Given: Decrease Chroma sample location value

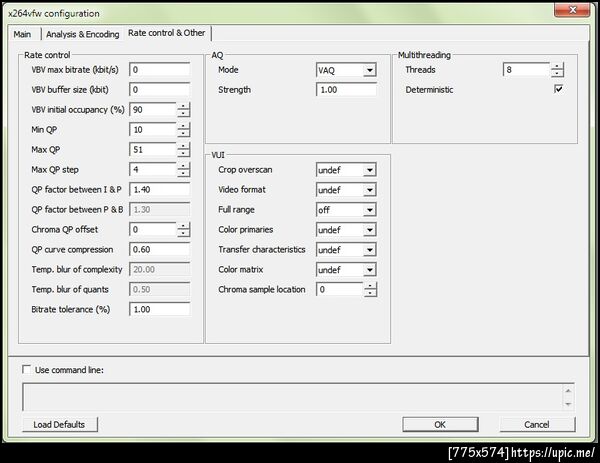Looking at the screenshot, I should pyautogui.click(x=370, y=293).
